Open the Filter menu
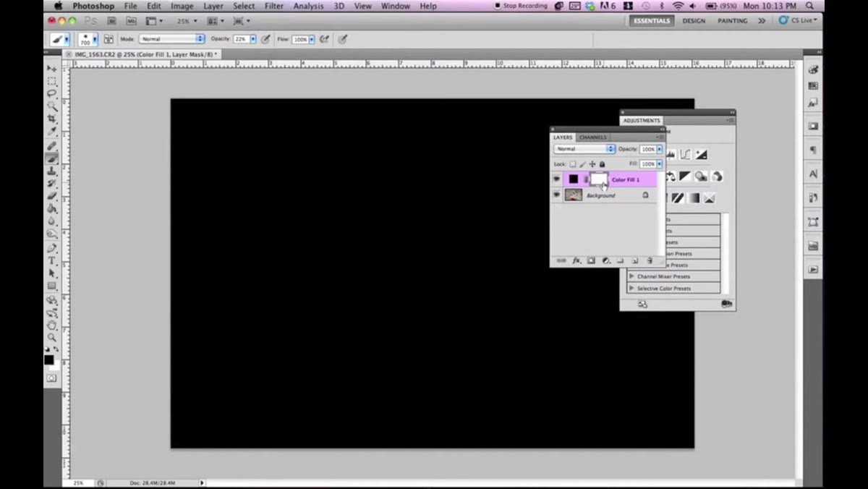The height and width of the screenshot is (489, 868). point(274,6)
